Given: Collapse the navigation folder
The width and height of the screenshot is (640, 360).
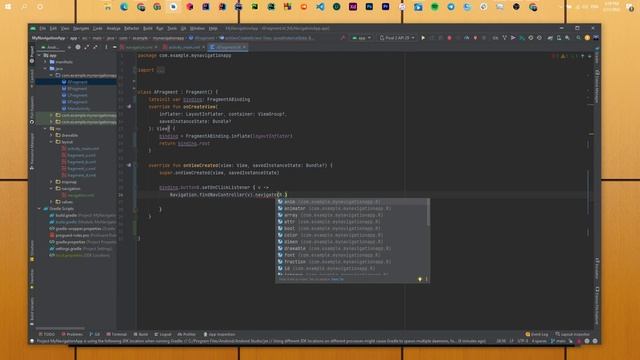Looking at the screenshot, I should tap(51, 189).
